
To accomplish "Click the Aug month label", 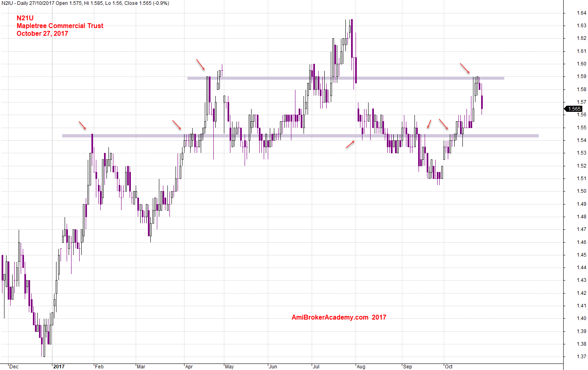I will coord(361,367).
